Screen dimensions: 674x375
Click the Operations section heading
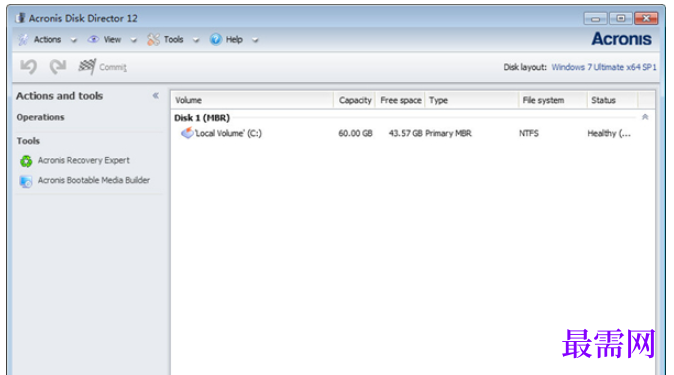[x=40, y=117]
